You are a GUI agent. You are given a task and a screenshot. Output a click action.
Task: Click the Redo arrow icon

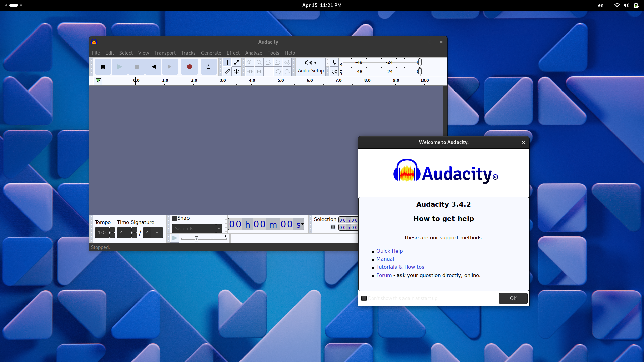point(287,71)
